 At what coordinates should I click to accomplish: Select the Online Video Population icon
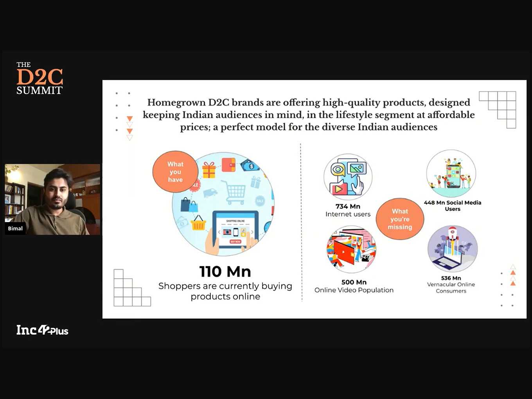click(351, 249)
